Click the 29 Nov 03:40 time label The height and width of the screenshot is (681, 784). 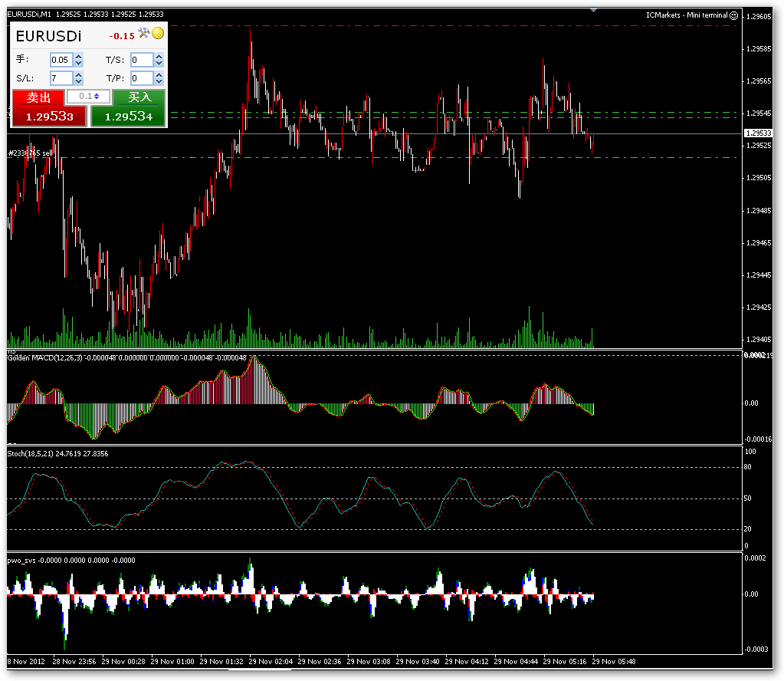tap(418, 662)
